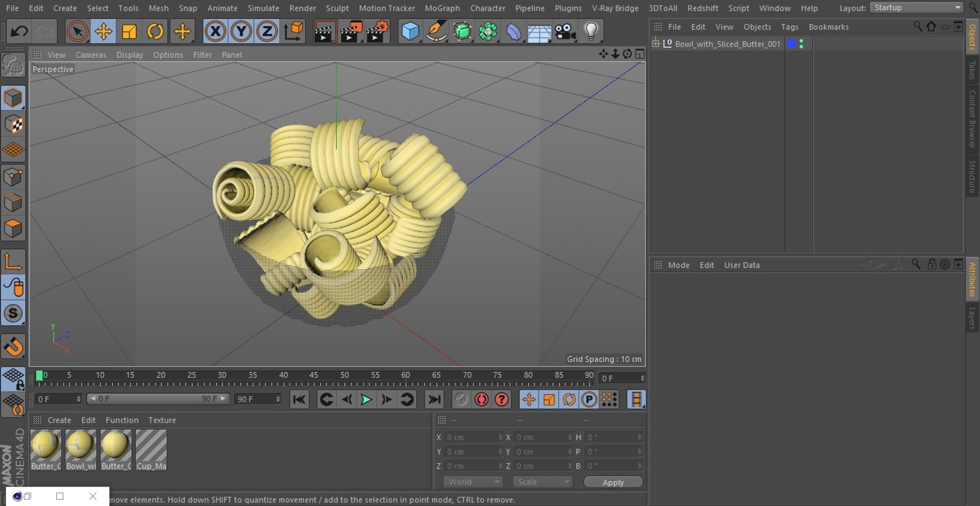980x506 pixels.
Task: Select the Cup_Ma material thumbnail
Action: point(151,450)
